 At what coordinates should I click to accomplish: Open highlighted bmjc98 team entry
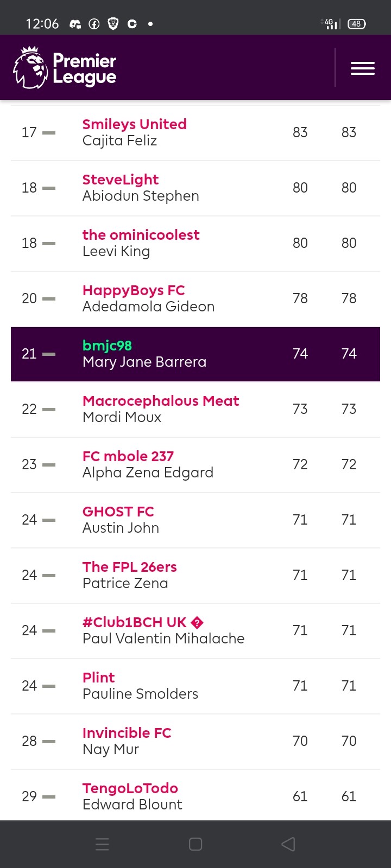click(195, 354)
